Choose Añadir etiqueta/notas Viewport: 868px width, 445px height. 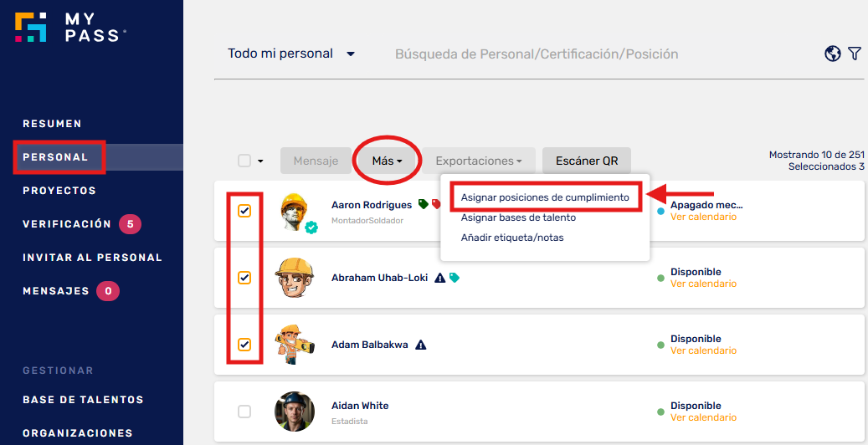click(512, 238)
